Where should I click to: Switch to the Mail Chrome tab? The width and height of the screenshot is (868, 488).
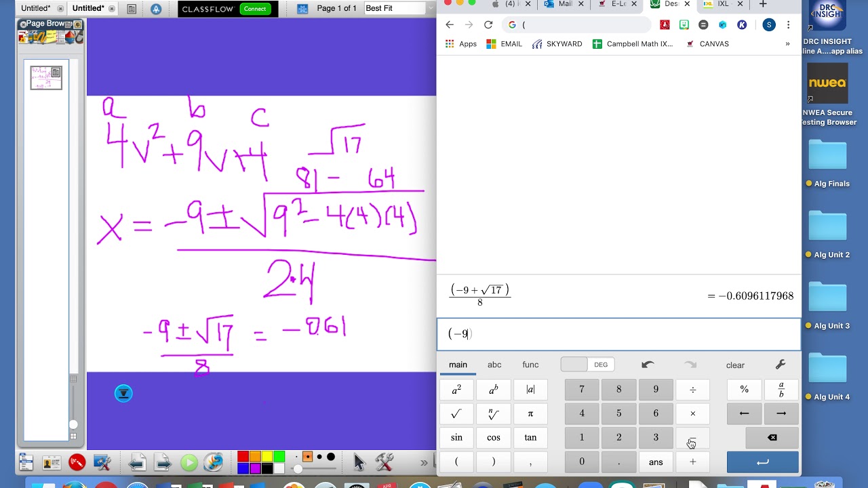[x=565, y=4]
